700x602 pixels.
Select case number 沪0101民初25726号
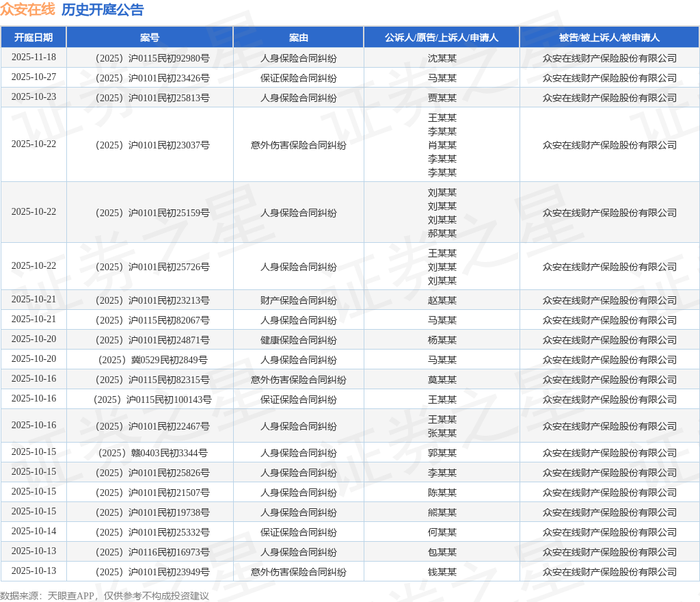pos(169,267)
